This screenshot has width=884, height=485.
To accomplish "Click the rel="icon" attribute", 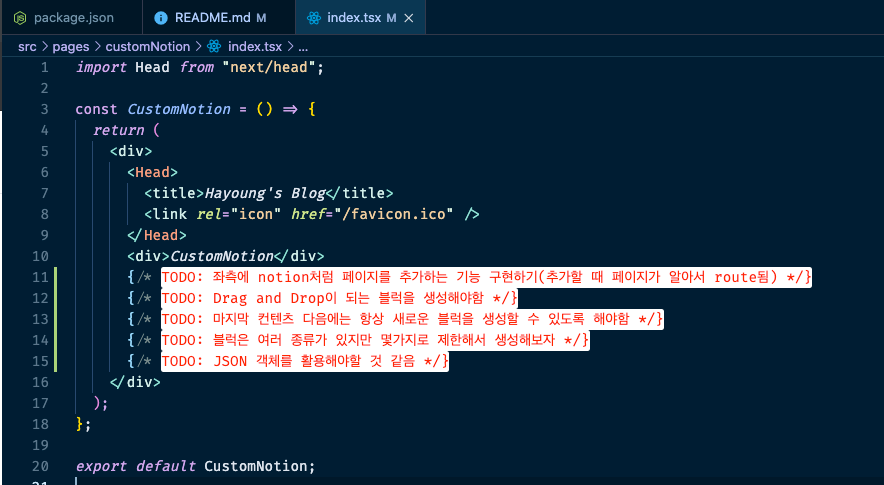I will click(238, 214).
